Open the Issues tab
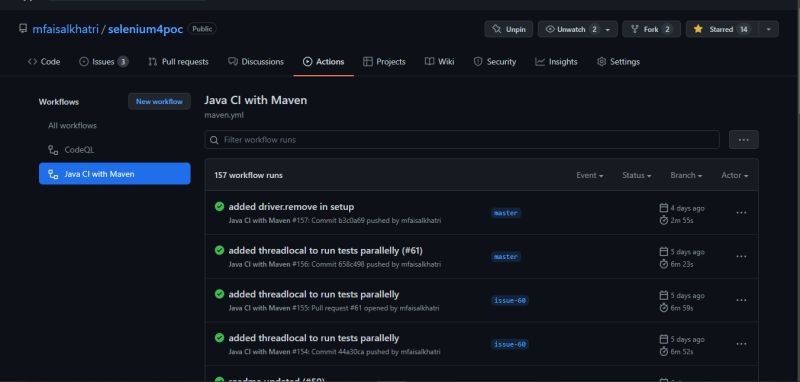Image resolution: width=800 pixels, height=382 pixels. tap(104, 62)
